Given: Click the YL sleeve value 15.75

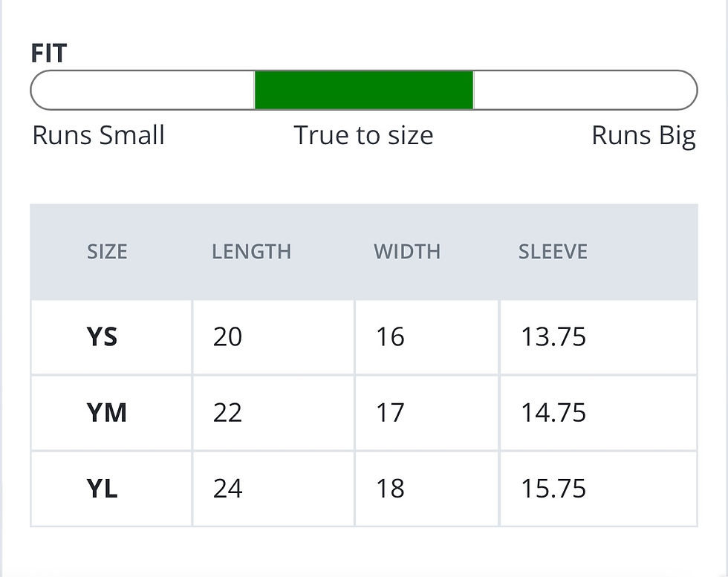Looking at the screenshot, I should [553, 489].
